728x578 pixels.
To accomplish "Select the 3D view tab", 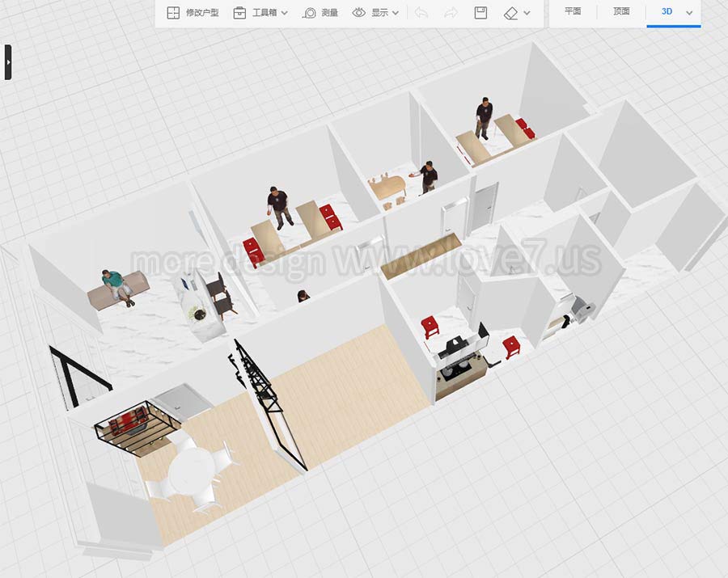I will click(x=667, y=11).
